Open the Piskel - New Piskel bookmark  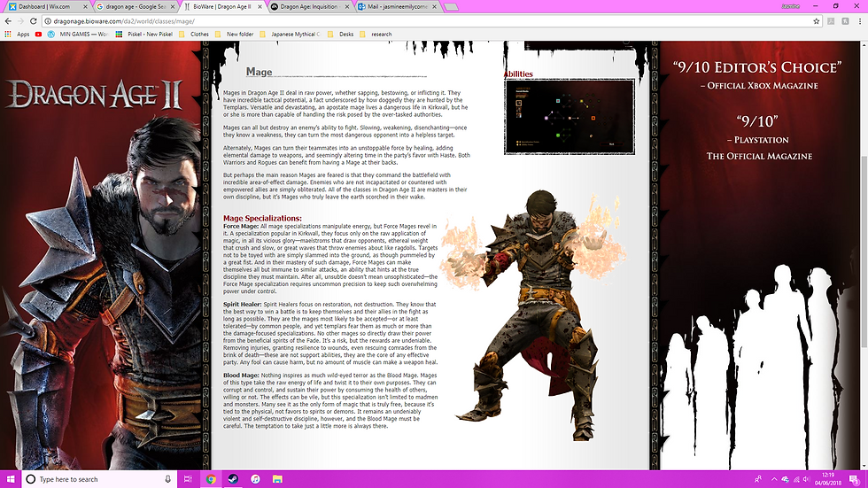[x=143, y=34]
